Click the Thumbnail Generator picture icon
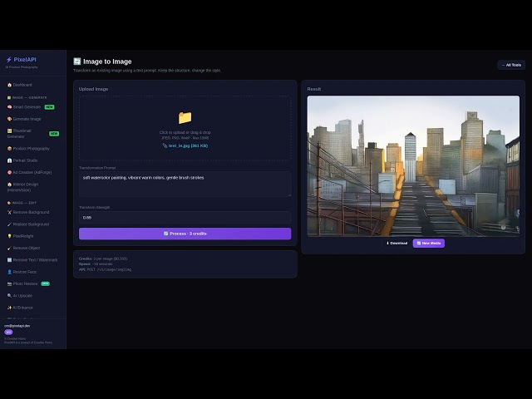The image size is (532, 399). pos(9,131)
